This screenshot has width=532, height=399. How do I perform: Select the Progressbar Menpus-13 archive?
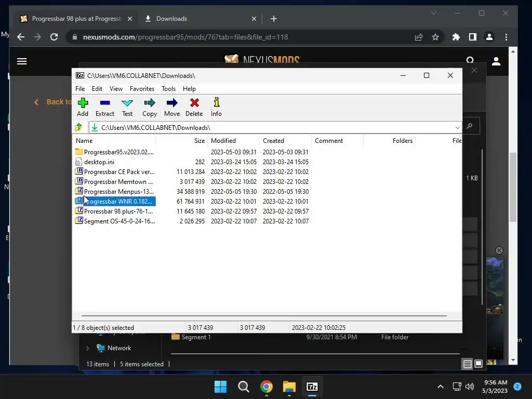click(x=115, y=191)
